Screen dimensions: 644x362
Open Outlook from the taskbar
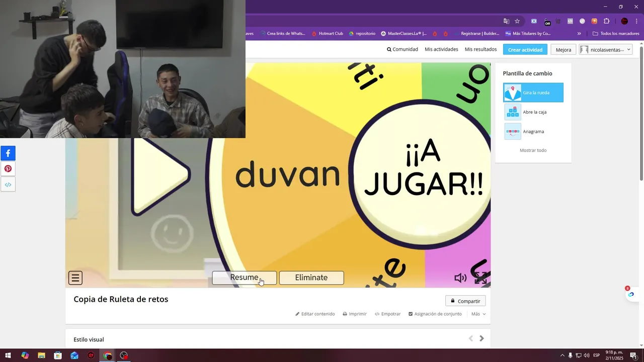tap(74, 355)
